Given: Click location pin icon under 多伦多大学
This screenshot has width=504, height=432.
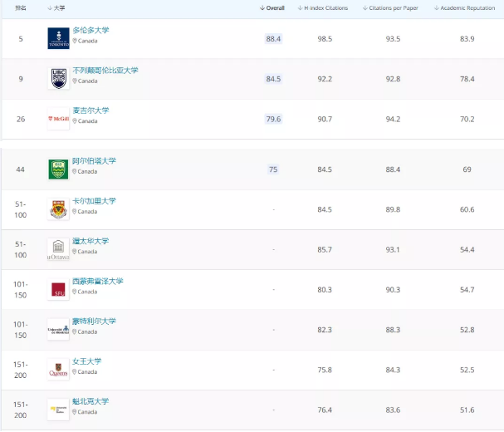Looking at the screenshot, I should coord(75,41).
